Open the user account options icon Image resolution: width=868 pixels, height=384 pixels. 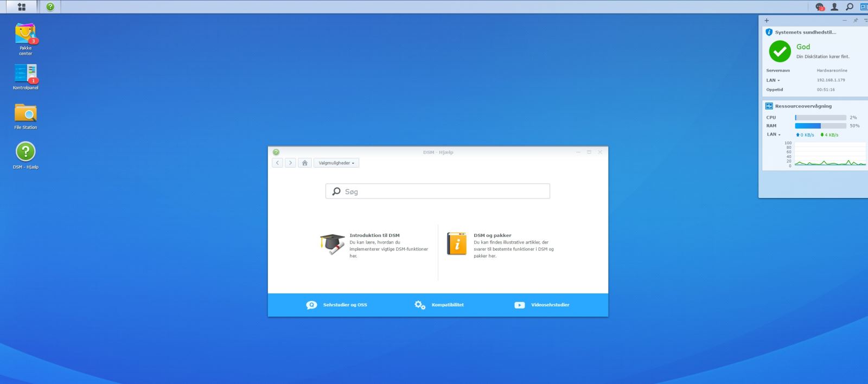tap(834, 7)
